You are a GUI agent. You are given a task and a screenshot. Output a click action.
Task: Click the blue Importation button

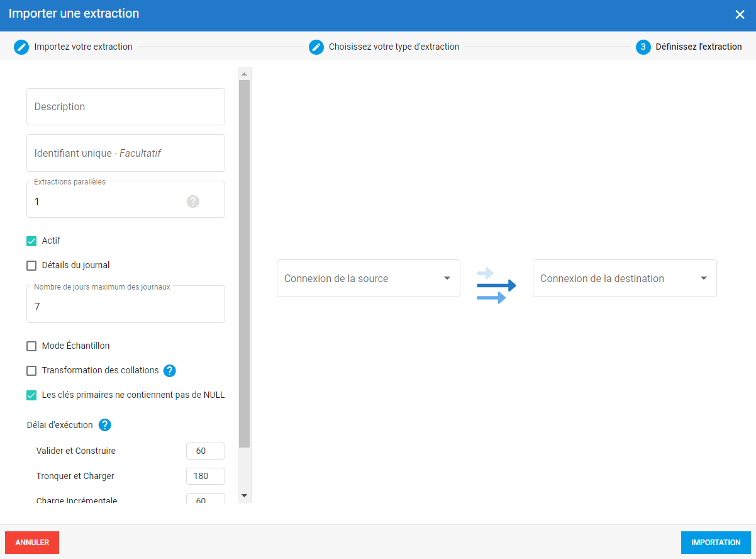(716, 543)
